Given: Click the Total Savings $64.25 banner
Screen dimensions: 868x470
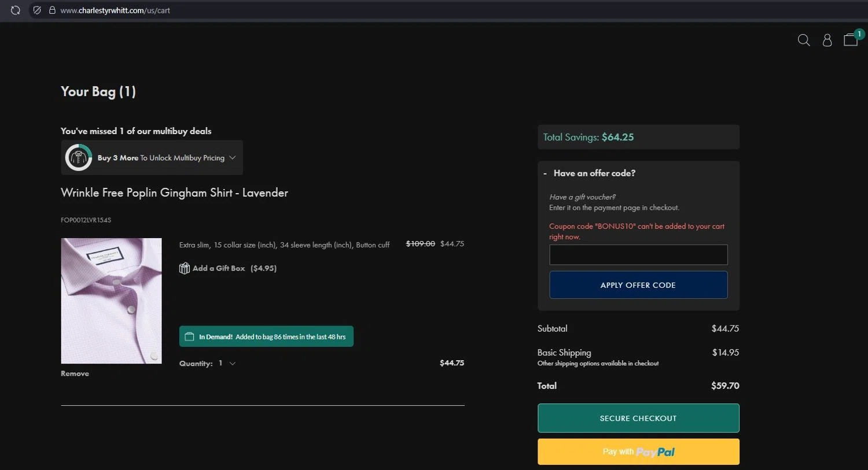Looking at the screenshot, I should coord(638,137).
